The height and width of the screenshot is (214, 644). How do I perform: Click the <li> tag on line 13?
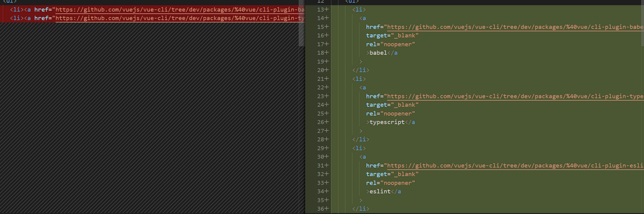click(x=359, y=10)
